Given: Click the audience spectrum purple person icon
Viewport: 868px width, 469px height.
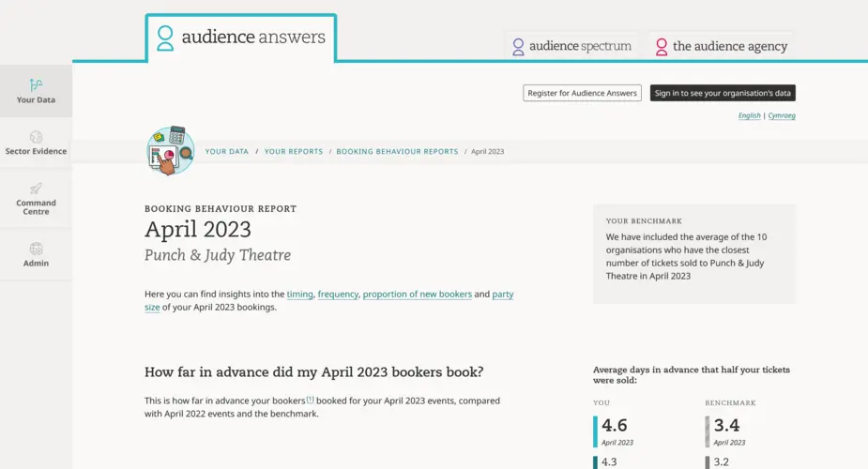Looking at the screenshot, I should click(518, 47).
